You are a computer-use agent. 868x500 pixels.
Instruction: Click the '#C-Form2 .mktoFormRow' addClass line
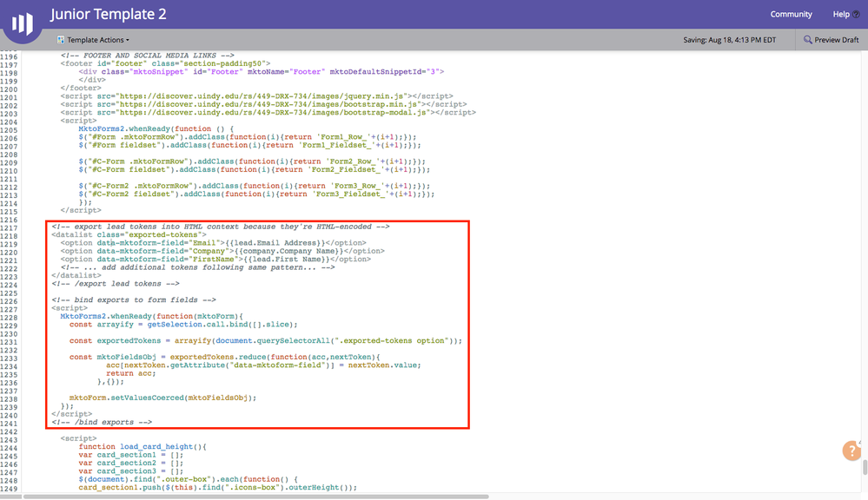254,186
